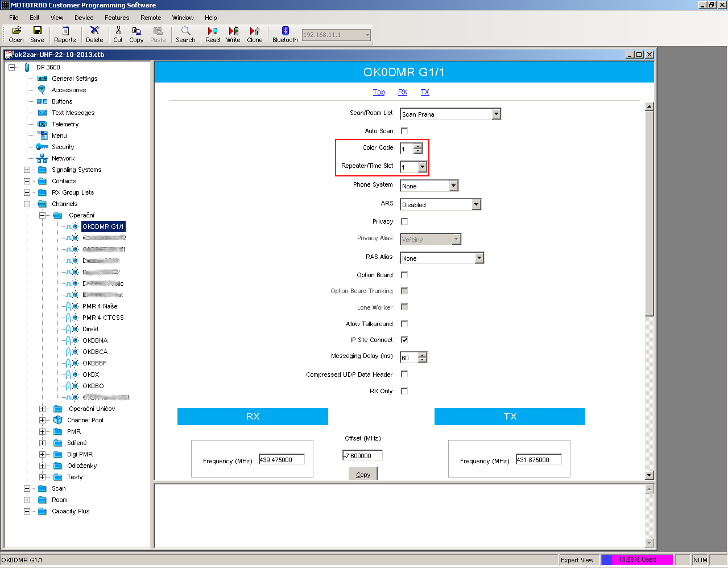The image size is (728, 568).
Task: Select the DP 3600 root node
Action: click(48, 67)
